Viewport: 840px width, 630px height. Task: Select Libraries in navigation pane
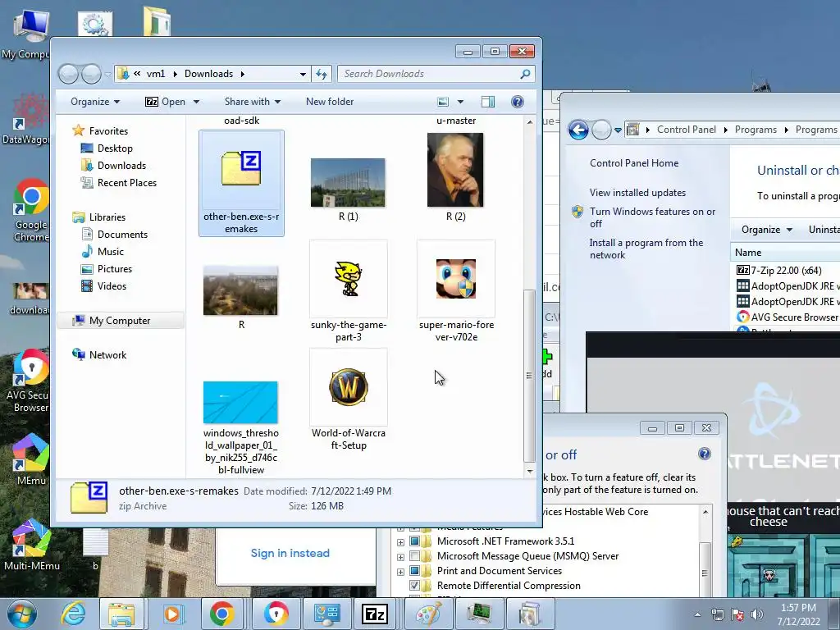point(107,217)
